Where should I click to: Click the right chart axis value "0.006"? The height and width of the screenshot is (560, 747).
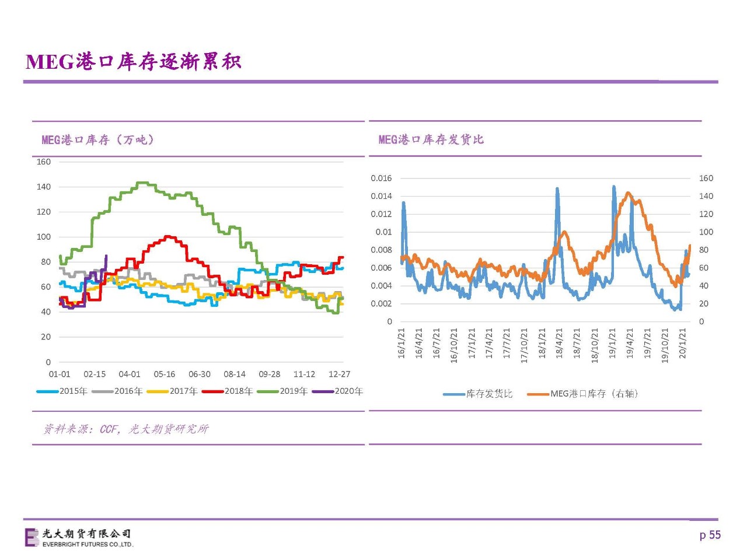[381, 268]
